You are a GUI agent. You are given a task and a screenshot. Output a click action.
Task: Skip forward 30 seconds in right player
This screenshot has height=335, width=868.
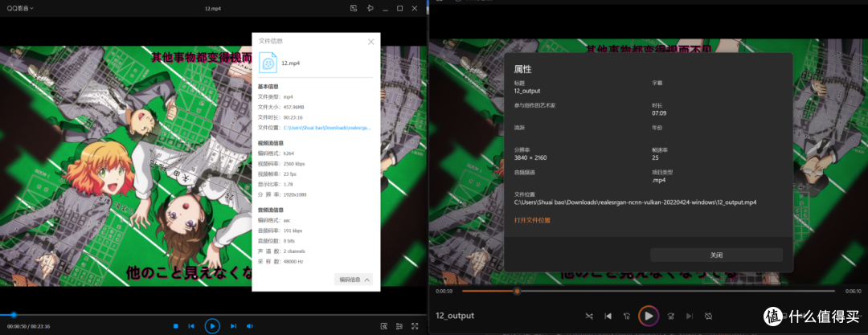click(670, 317)
